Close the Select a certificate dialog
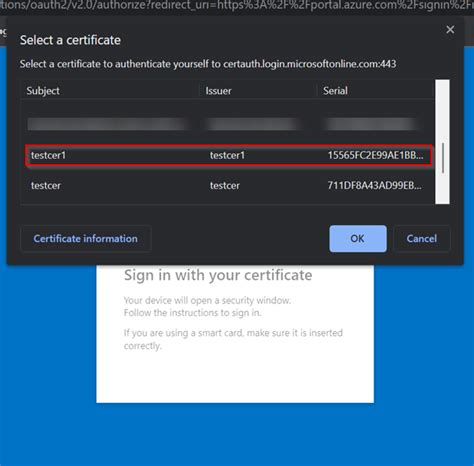This screenshot has height=466, width=474. [x=450, y=30]
